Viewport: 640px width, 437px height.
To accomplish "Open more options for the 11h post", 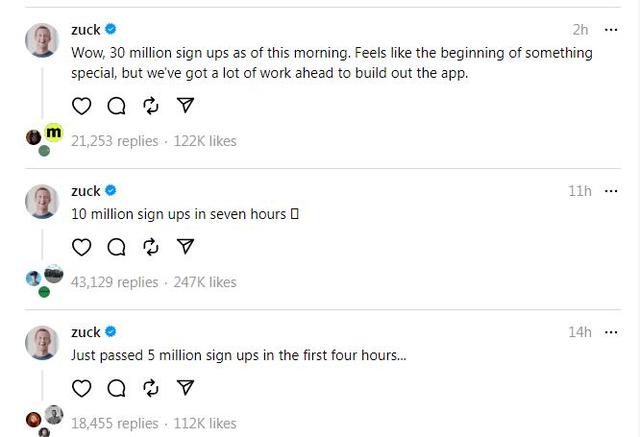I will point(611,191).
